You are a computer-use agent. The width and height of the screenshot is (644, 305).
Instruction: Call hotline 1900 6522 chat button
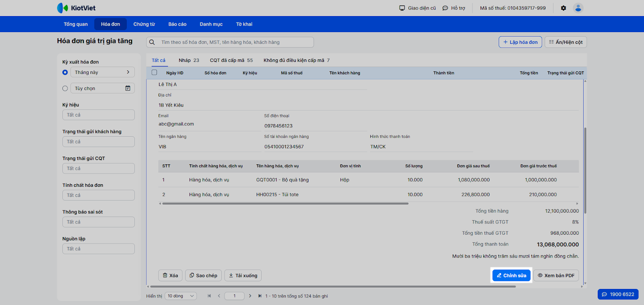[618, 294]
